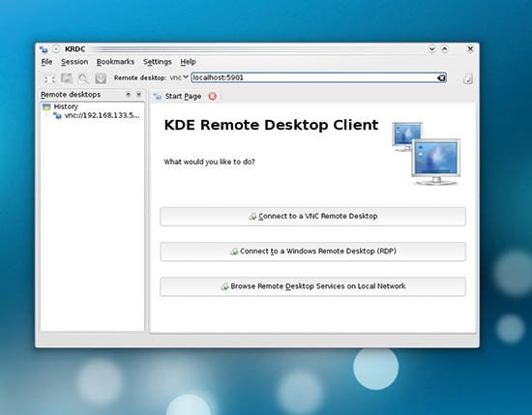Click the screenshot toolbar icon
Viewport: 532px width, 415px height.
[x=67, y=78]
